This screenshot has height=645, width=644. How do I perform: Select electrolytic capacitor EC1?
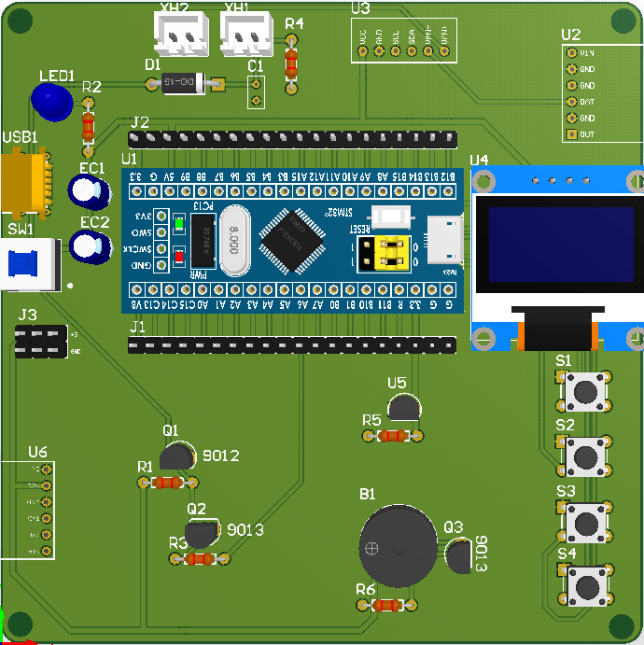(90, 191)
